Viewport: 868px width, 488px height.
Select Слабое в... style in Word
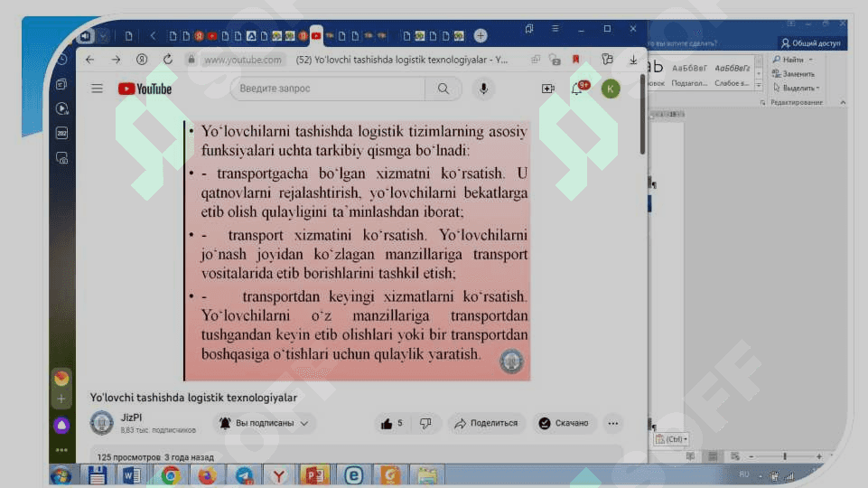(x=732, y=75)
